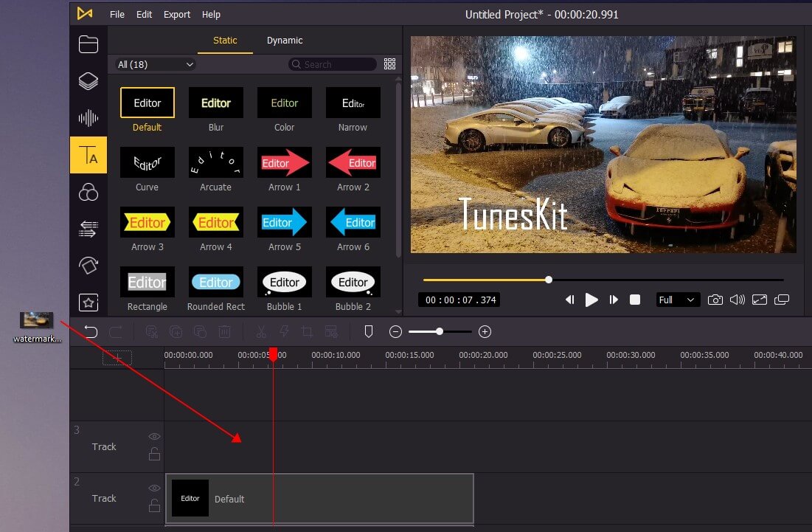Toggle visibility eye of Track 2
Image resolution: width=812 pixels, height=532 pixels.
coord(154,488)
